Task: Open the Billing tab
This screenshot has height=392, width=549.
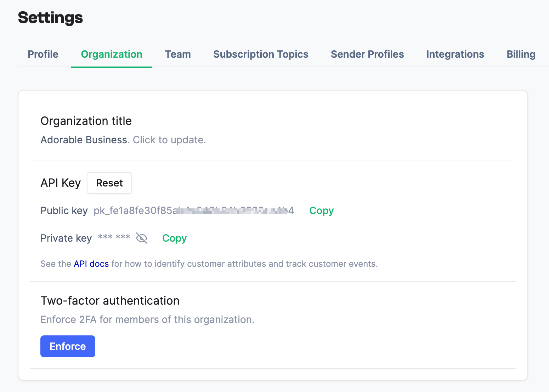Action: pos(521,54)
